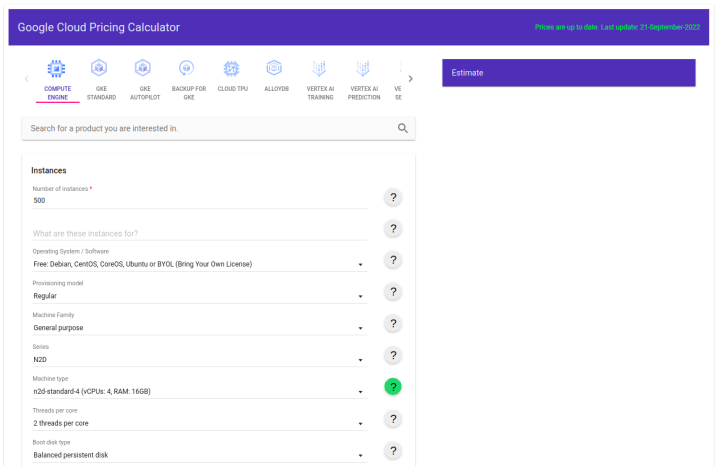
Task: Switch to the GKE Autopilot tab label
Action: (x=145, y=93)
